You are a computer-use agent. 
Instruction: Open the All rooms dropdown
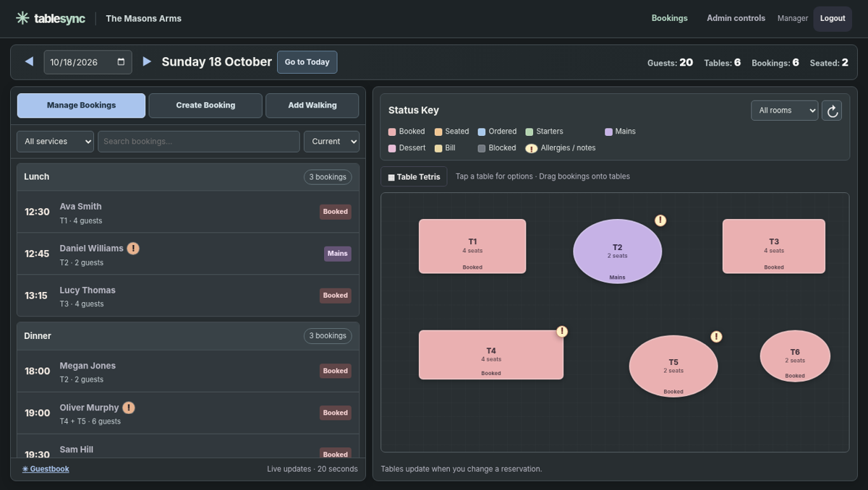click(785, 111)
